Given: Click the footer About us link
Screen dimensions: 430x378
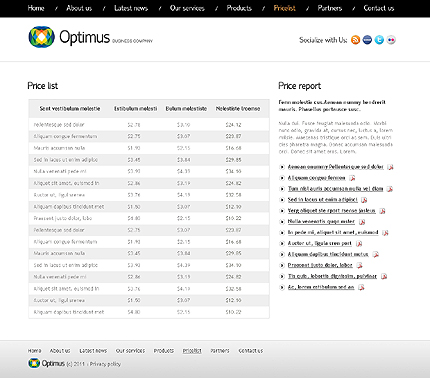Looking at the screenshot, I should pos(60,351).
